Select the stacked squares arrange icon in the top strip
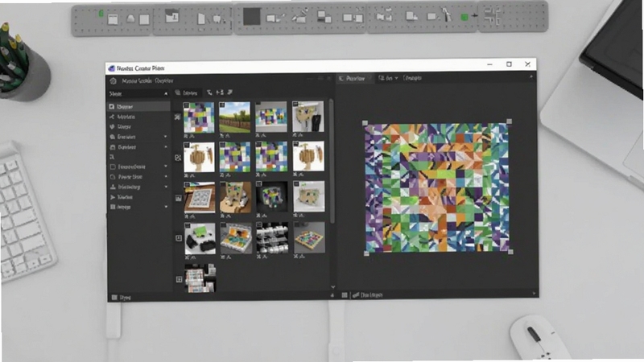This screenshot has width=644, height=362. [324, 17]
